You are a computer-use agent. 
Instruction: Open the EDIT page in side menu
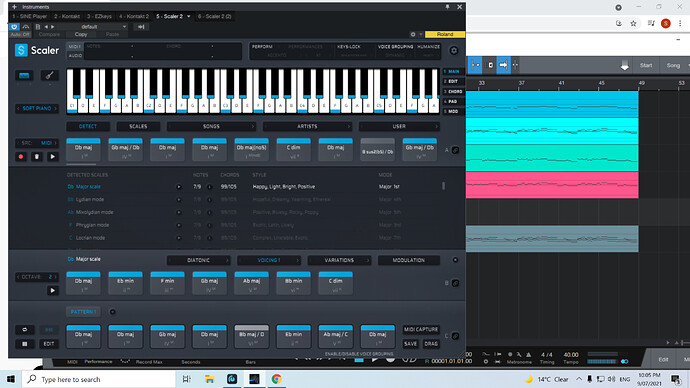pyautogui.click(x=453, y=81)
